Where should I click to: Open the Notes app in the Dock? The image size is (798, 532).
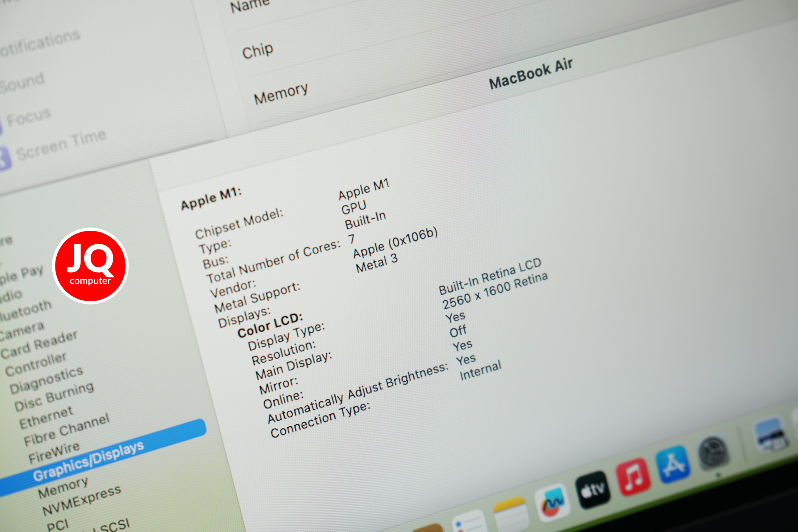(x=511, y=514)
